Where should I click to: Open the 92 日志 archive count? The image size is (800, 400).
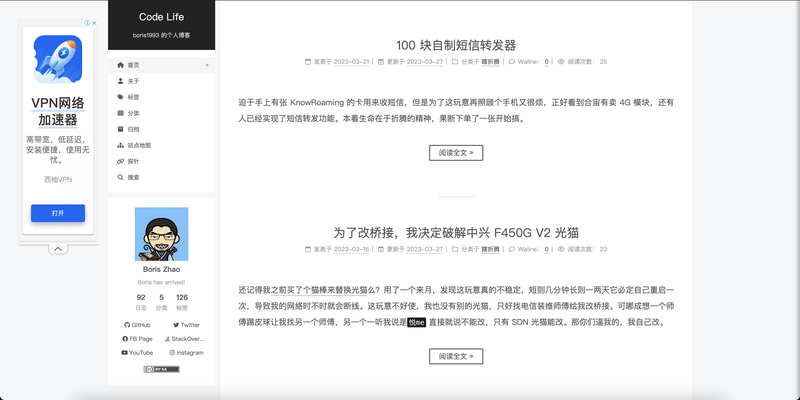pyautogui.click(x=141, y=302)
